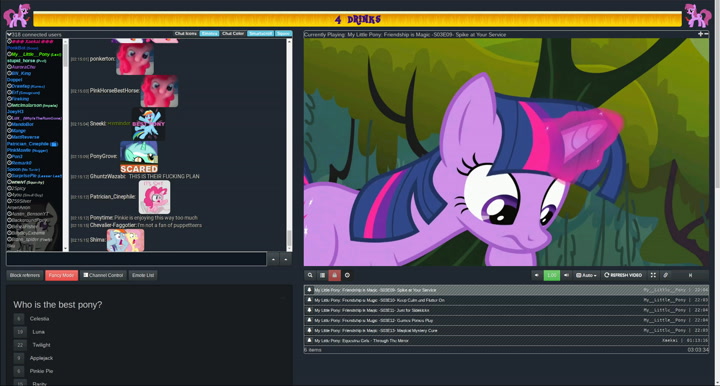Click the icon beside the S03E10 entry

[309, 300]
